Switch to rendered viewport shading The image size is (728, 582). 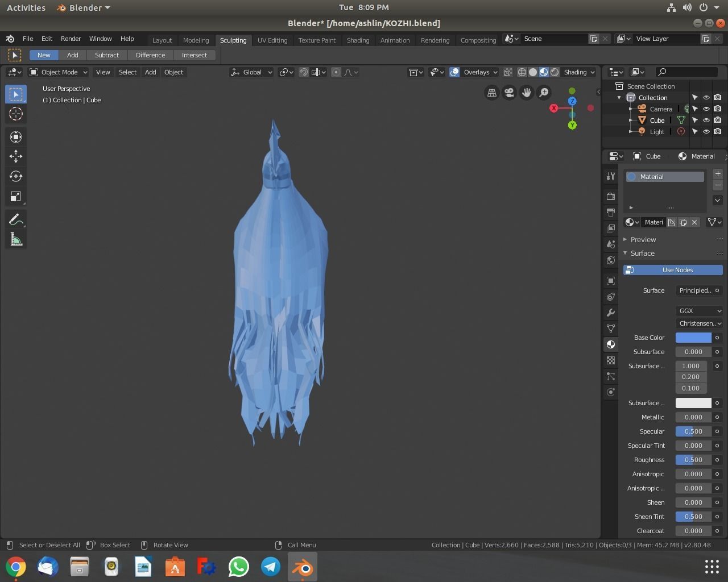555,72
